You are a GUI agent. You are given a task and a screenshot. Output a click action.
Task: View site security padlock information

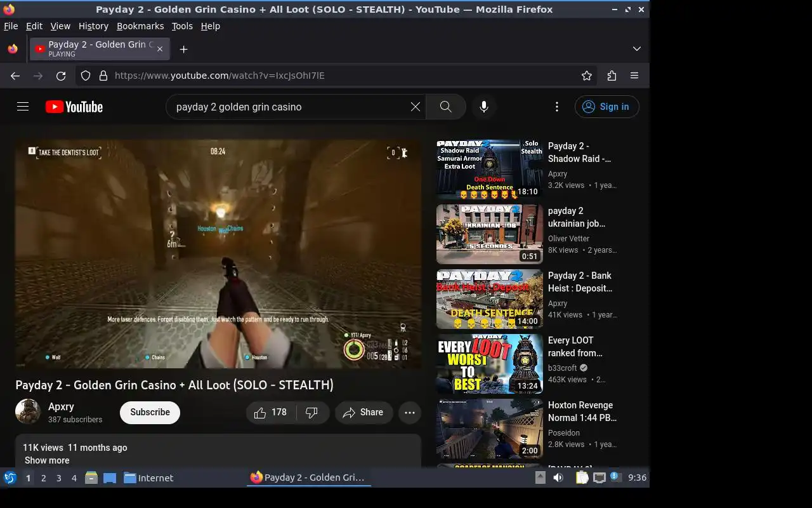tap(103, 76)
